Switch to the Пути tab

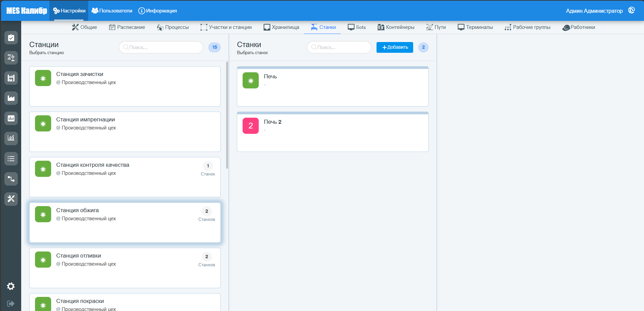point(436,27)
